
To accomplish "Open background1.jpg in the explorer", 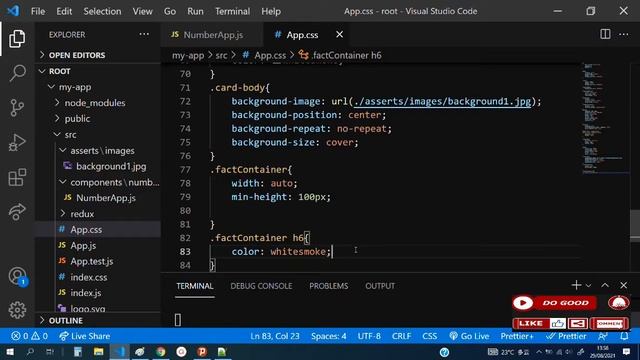I will click(111, 167).
